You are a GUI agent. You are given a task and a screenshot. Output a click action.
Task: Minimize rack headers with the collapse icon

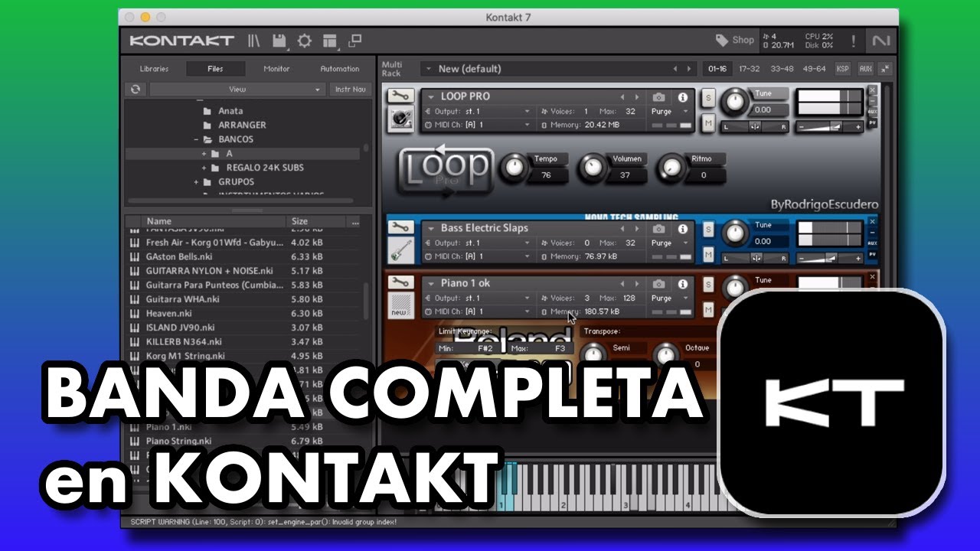click(x=885, y=69)
